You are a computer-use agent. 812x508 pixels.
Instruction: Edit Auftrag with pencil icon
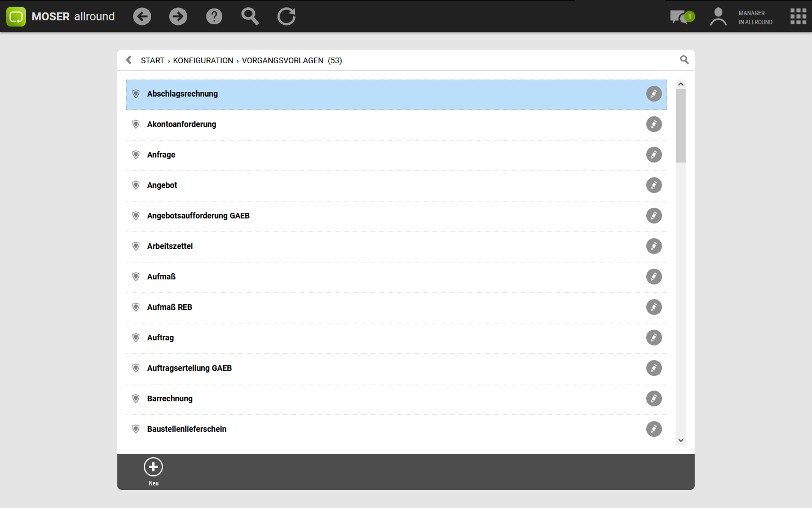click(654, 338)
